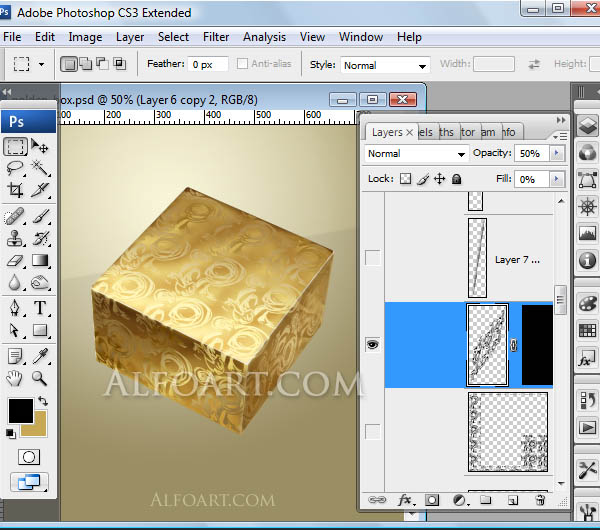The width and height of the screenshot is (600, 530).
Task: Toggle lock position
Action: tap(440, 179)
